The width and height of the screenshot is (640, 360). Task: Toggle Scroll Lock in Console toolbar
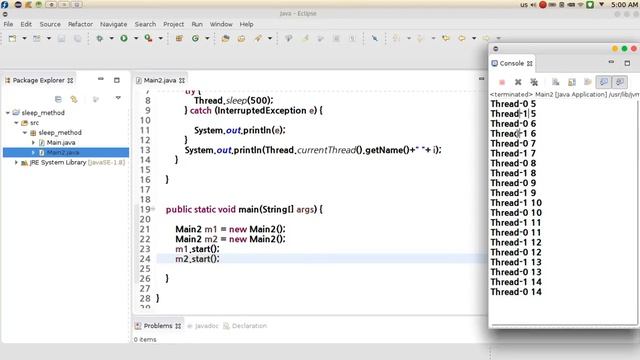click(x=572, y=82)
